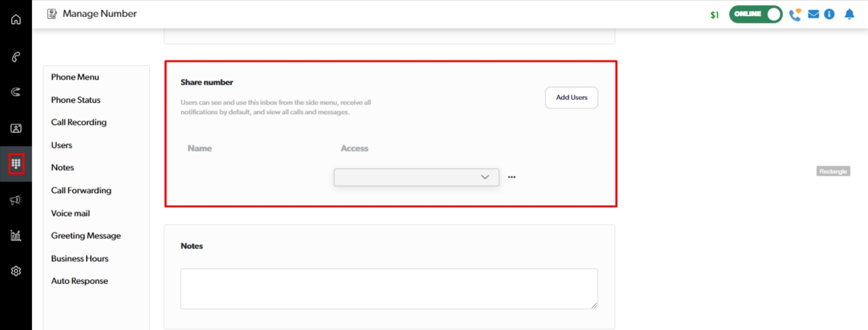Click the phone with wifi icon
Image resolution: width=868 pixels, height=330 pixels.
pyautogui.click(x=795, y=15)
